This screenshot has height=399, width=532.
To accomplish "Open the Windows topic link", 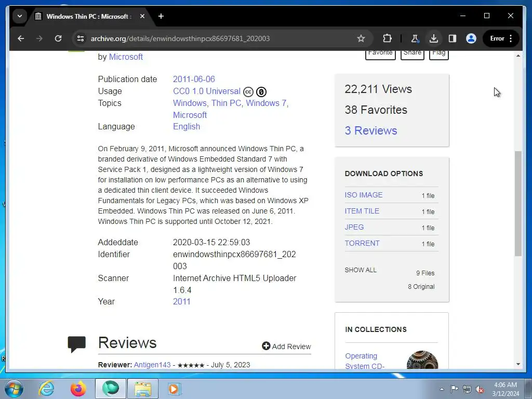I will click(190, 103).
